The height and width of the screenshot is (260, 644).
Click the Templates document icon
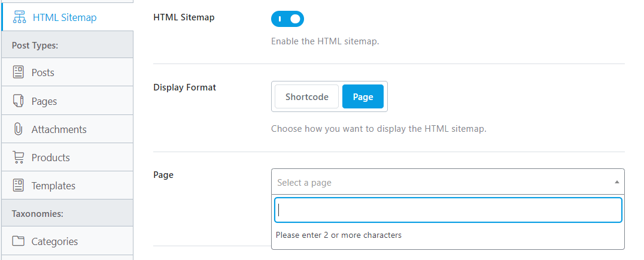click(19, 186)
